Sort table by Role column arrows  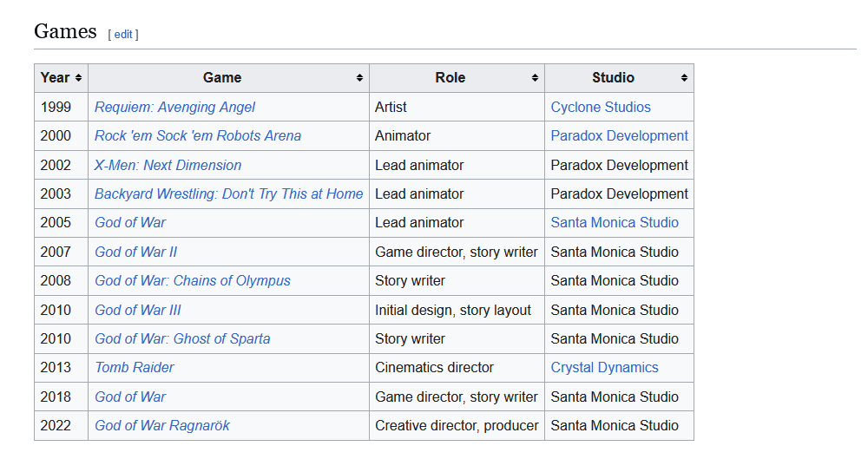tap(535, 78)
